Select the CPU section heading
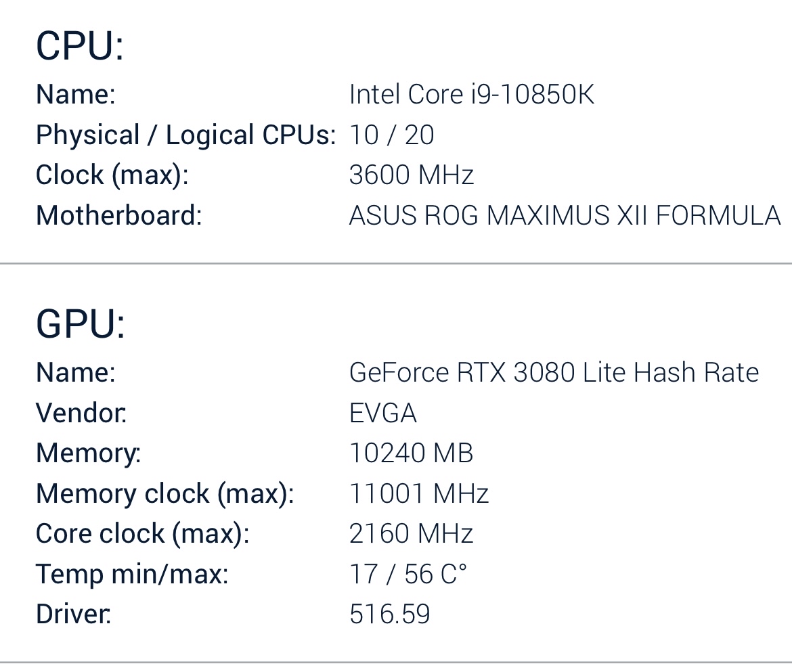 click(x=80, y=45)
